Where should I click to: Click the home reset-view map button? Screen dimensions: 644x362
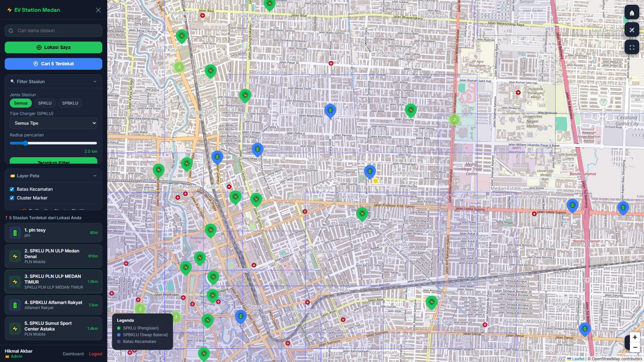click(x=632, y=13)
